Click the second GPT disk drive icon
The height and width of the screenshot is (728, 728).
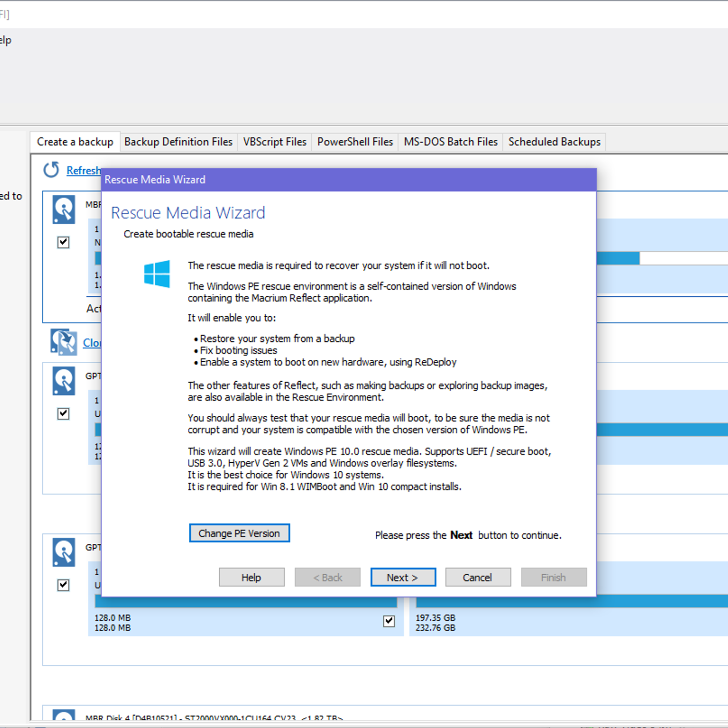coord(64,552)
